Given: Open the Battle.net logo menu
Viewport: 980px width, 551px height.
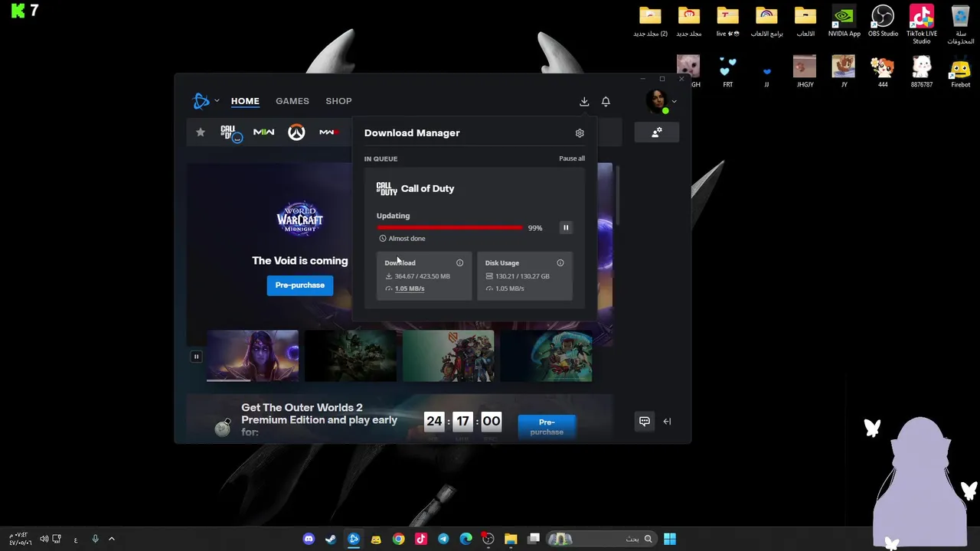Looking at the screenshot, I should pyautogui.click(x=201, y=101).
